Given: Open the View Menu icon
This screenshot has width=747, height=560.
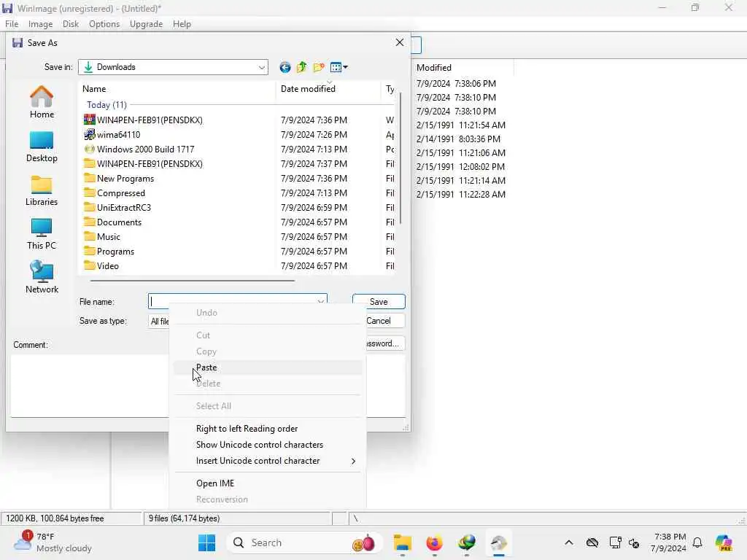Looking at the screenshot, I should pyautogui.click(x=338, y=67).
